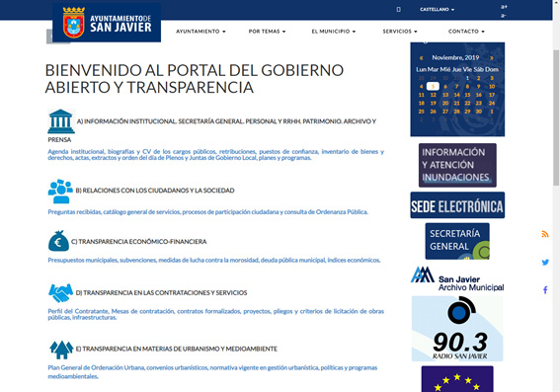Expand the Servicios menu
This screenshot has width=560, height=392.
point(400,32)
